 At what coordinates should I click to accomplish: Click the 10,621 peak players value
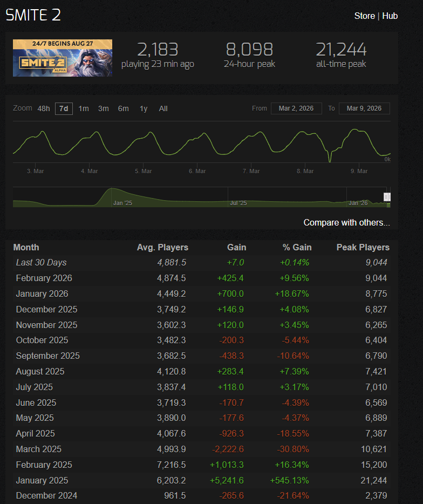(x=374, y=449)
